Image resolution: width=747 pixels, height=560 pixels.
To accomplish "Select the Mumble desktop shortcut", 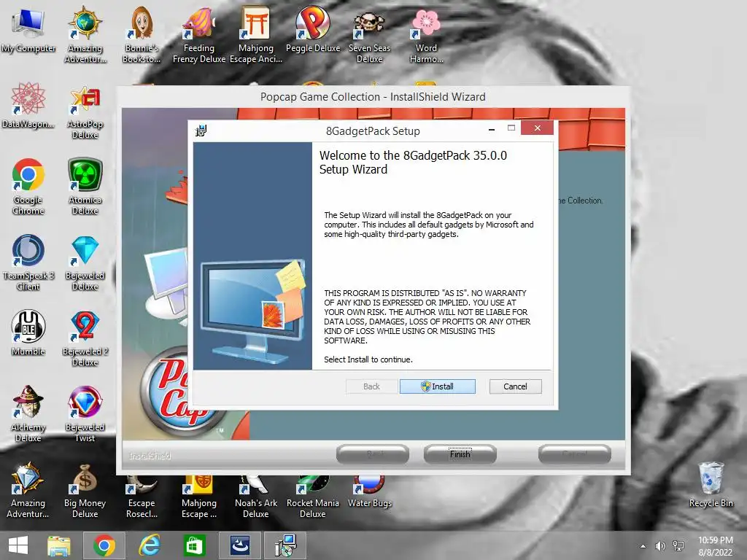I will tap(28, 332).
